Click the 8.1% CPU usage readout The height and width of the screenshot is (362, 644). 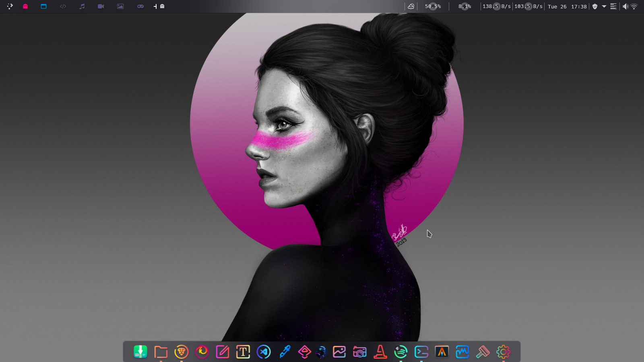(464, 6)
